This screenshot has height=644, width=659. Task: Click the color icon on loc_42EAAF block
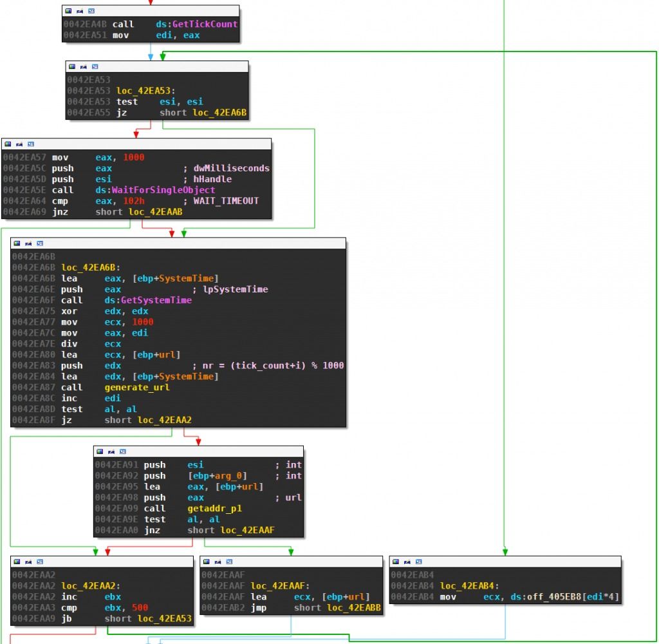(x=207, y=561)
